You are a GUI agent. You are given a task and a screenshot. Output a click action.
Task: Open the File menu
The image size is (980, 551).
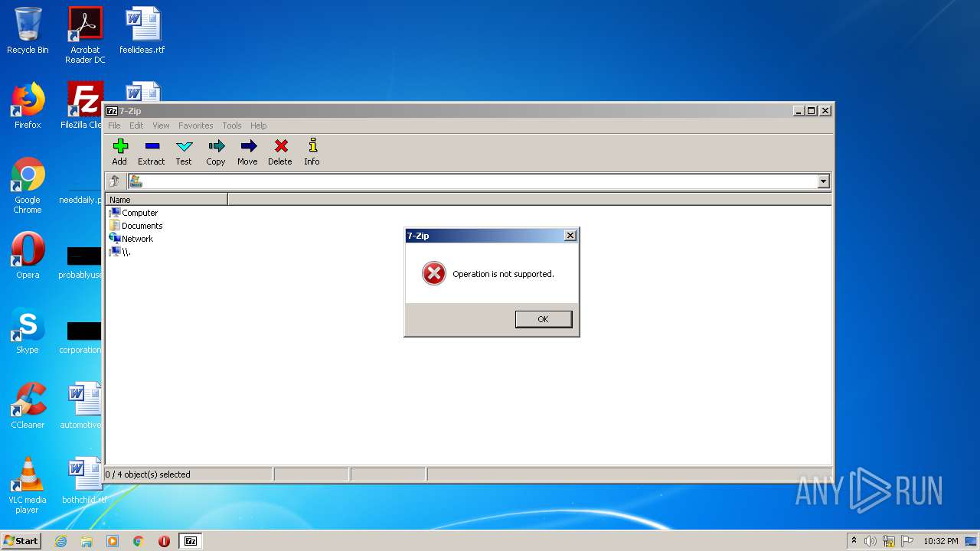[x=114, y=126]
